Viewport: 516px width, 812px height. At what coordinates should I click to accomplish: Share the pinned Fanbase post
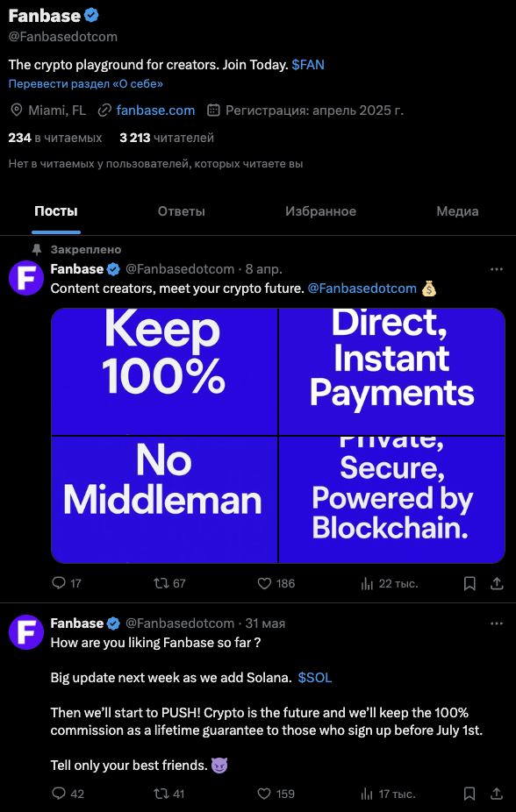497,584
